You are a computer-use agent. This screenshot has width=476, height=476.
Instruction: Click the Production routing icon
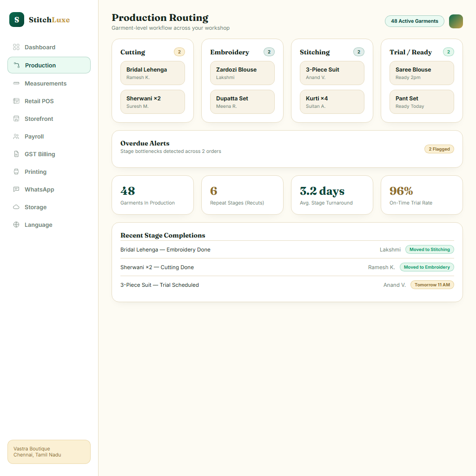click(x=17, y=65)
